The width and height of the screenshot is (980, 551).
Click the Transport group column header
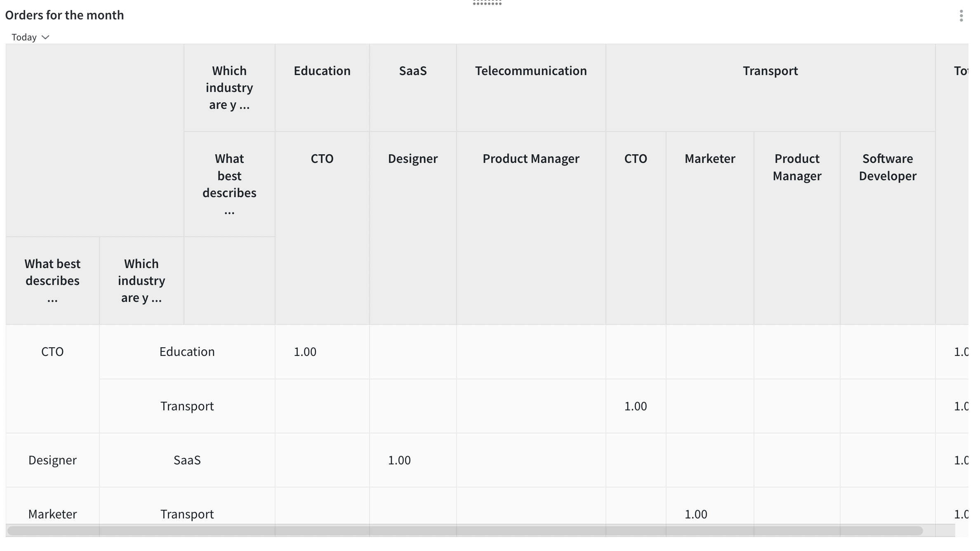point(770,71)
